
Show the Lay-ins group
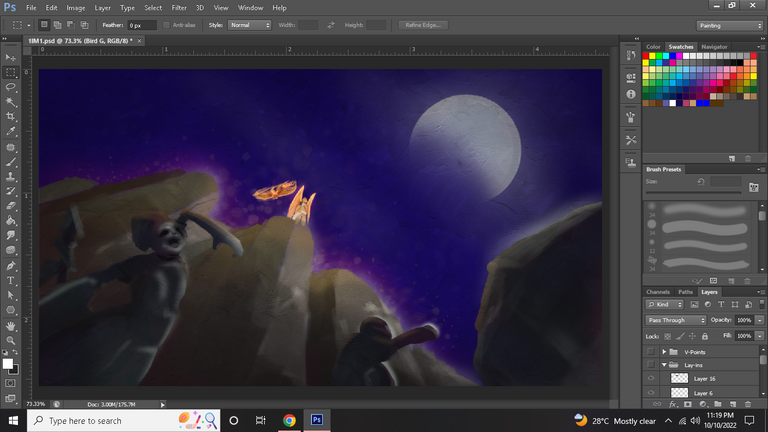click(650, 364)
